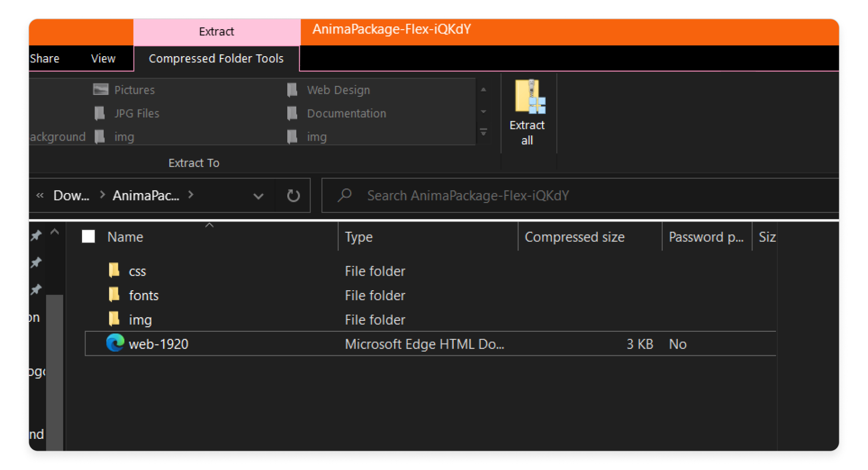868x470 pixels.
Task: Show hidden breadcrumb path with double chevron
Action: click(40, 195)
